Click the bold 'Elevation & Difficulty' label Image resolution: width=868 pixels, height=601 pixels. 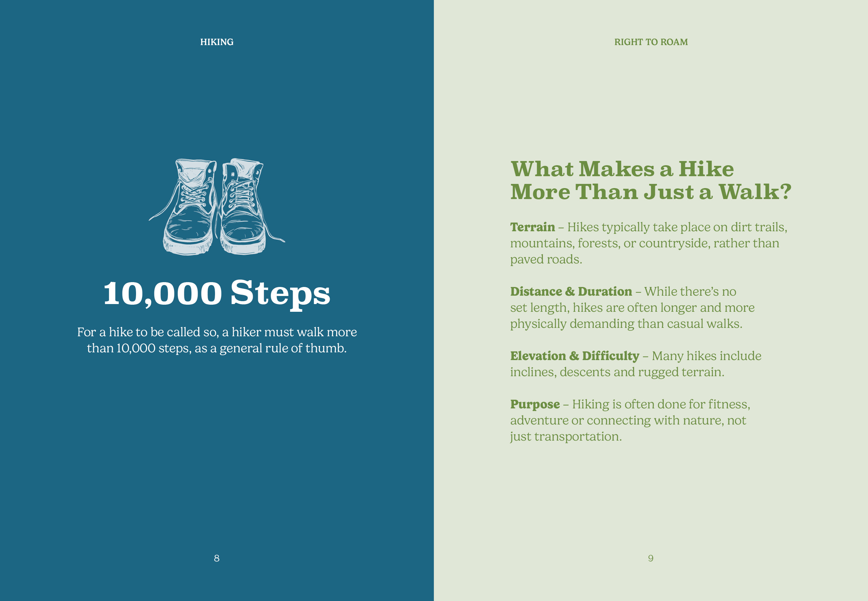click(574, 356)
